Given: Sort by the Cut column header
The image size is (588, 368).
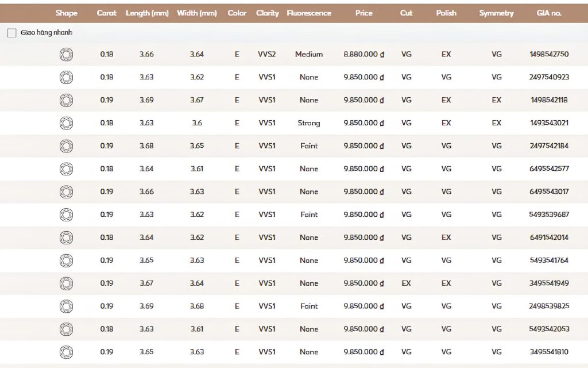Looking at the screenshot, I should (x=406, y=13).
